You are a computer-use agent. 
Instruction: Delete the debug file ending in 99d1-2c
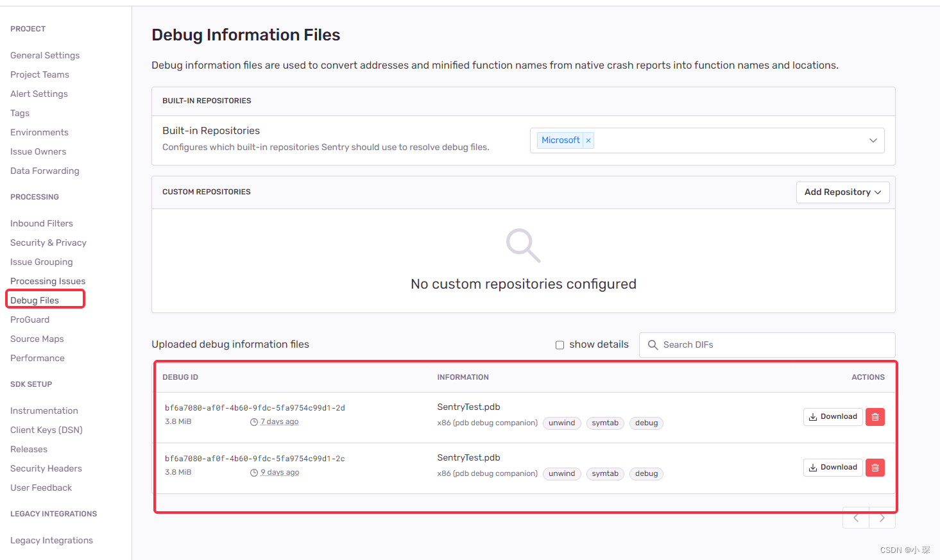[x=875, y=468]
